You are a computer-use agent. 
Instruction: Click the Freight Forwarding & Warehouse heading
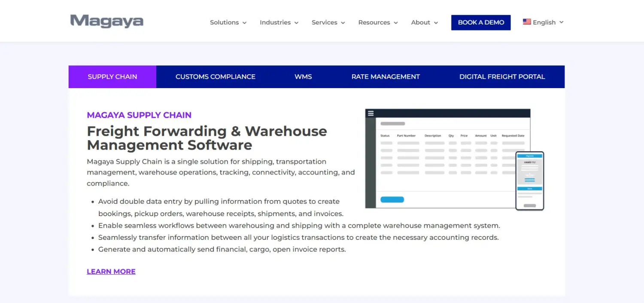[207, 138]
